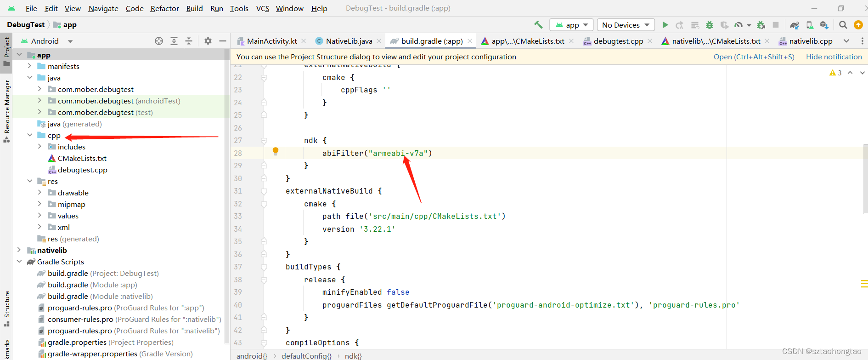
Task: Click DebugTest breadcrumb in navigation bar
Action: pyautogui.click(x=26, y=25)
